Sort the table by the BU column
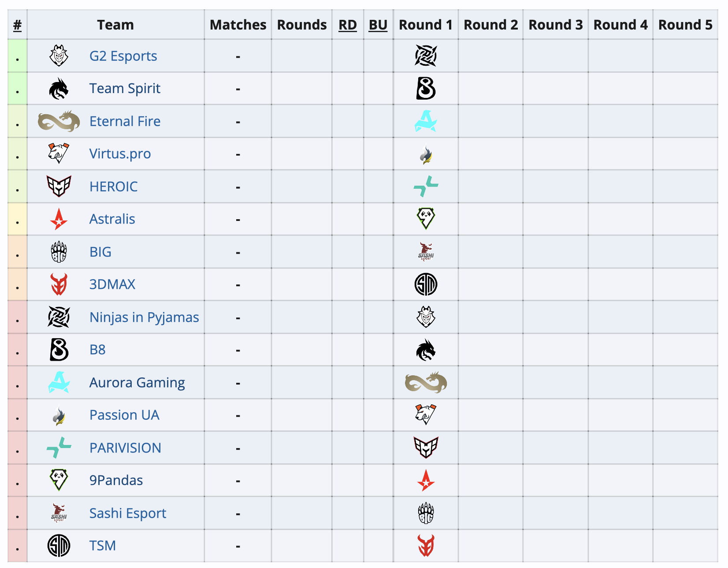This screenshot has width=728, height=568. point(378,25)
